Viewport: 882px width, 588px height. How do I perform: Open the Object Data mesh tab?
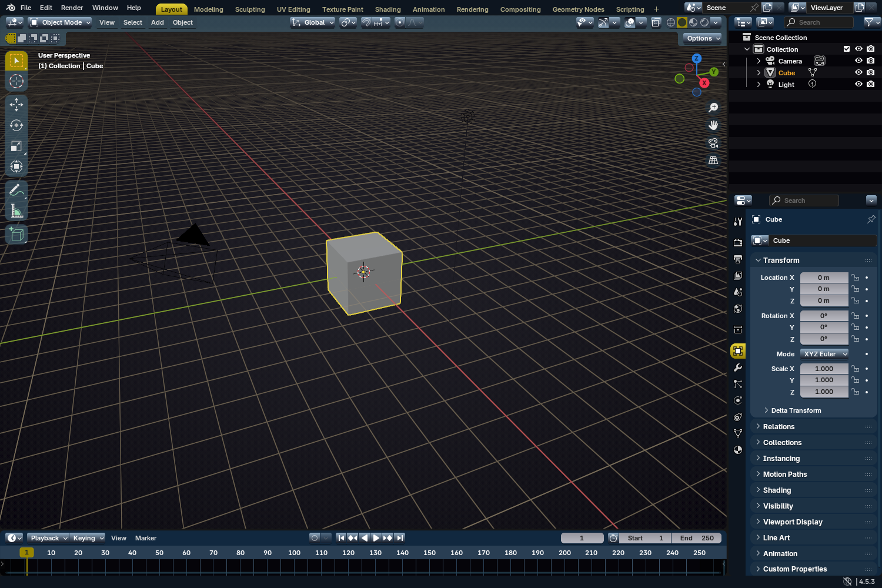pyautogui.click(x=738, y=433)
